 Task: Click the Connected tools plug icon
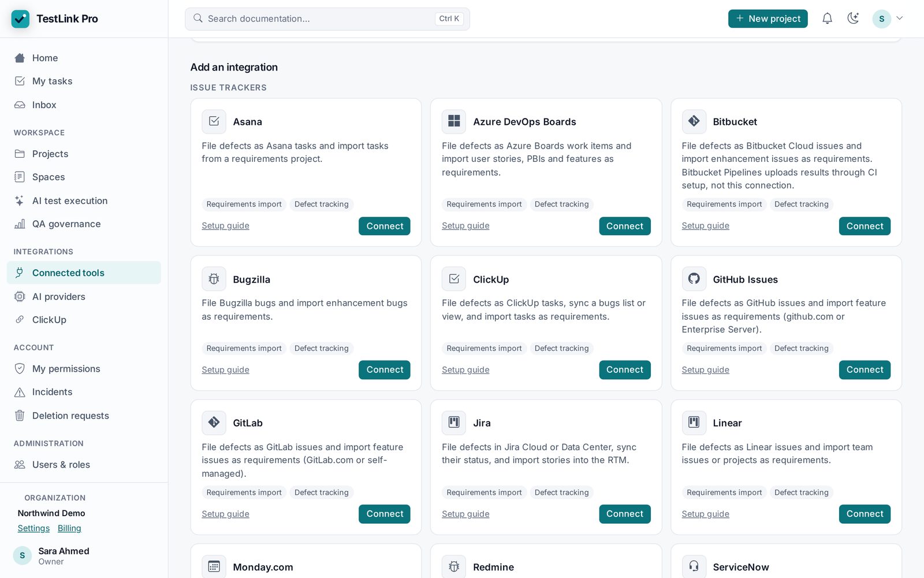coord(20,273)
